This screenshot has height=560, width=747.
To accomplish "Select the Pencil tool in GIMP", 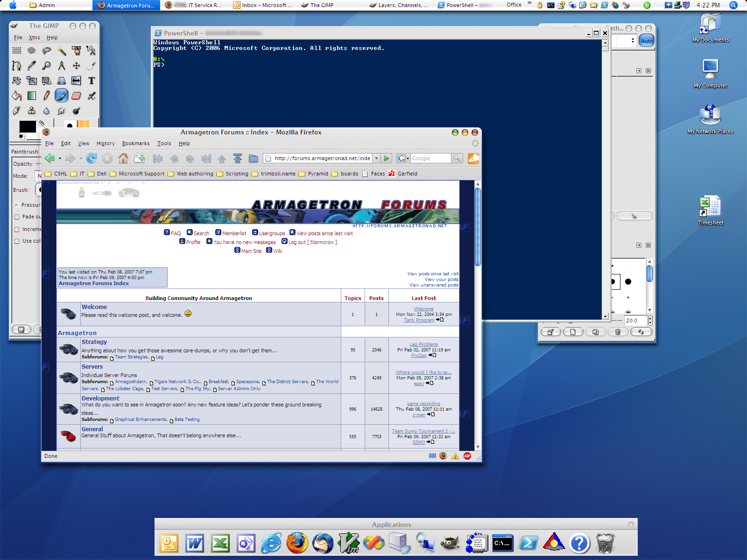I will [x=47, y=96].
